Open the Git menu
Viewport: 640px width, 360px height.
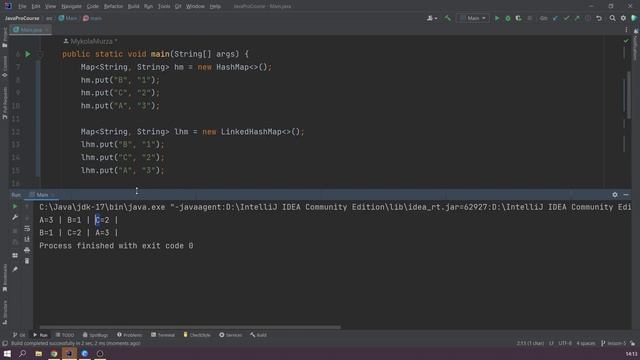pyautogui.click(x=178, y=7)
